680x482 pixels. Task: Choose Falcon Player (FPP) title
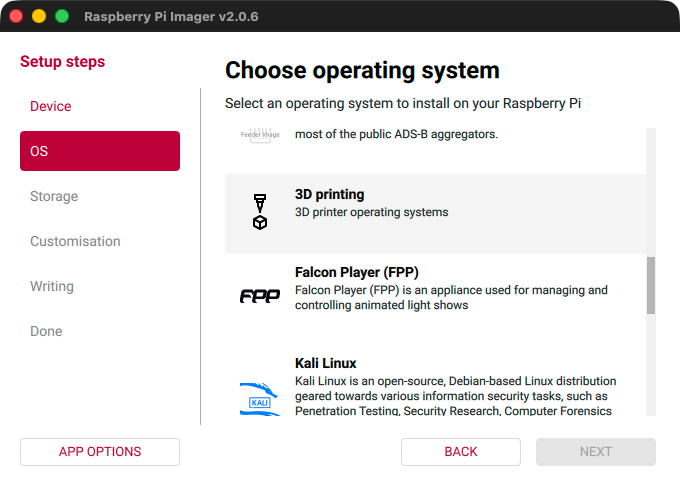(356, 272)
